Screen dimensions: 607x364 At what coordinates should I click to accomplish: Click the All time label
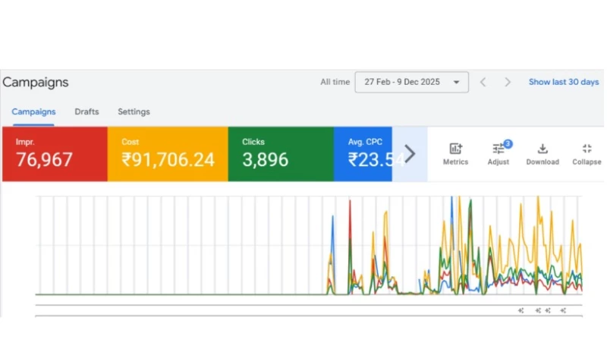335,82
